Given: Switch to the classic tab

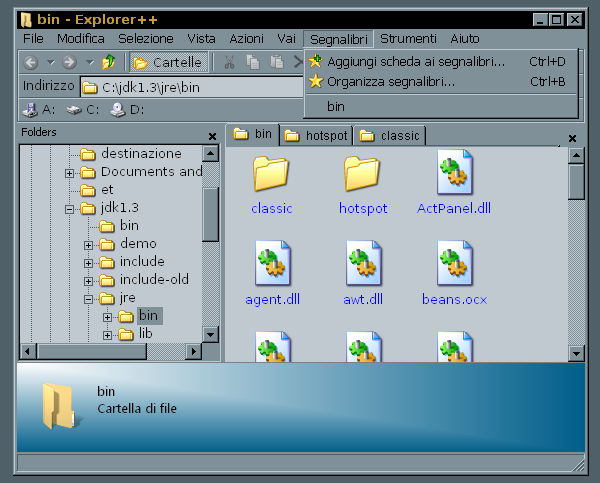Looking at the screenshot, I should click(390, 135).
